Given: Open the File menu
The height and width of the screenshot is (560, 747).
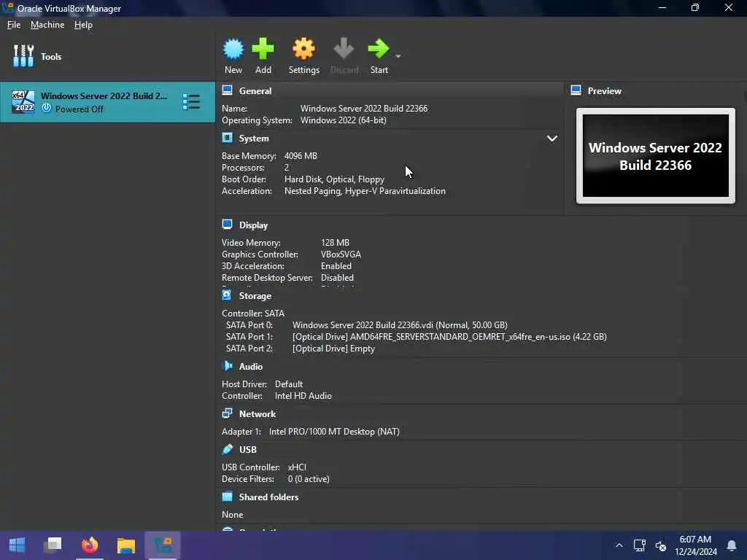Looking at the screenshot, I should coord(14,25).
